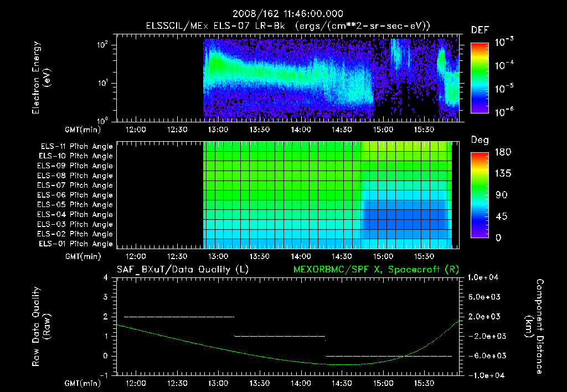Screen dimensions: 567x392
Task: Click the timestamp title 2008/162 11:46:00.000
Action: (x=288, y=14)
